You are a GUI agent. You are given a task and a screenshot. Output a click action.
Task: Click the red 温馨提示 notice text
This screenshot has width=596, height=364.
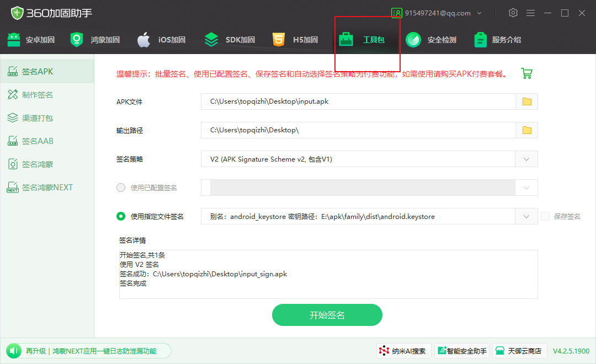(312, 74)
